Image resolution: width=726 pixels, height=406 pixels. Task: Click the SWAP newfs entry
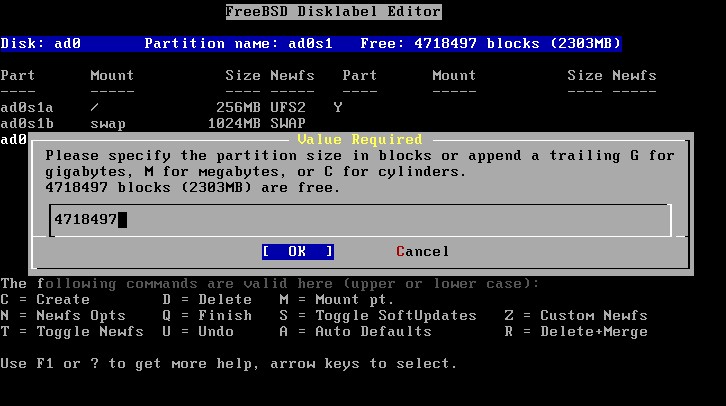tap(288, 124)
